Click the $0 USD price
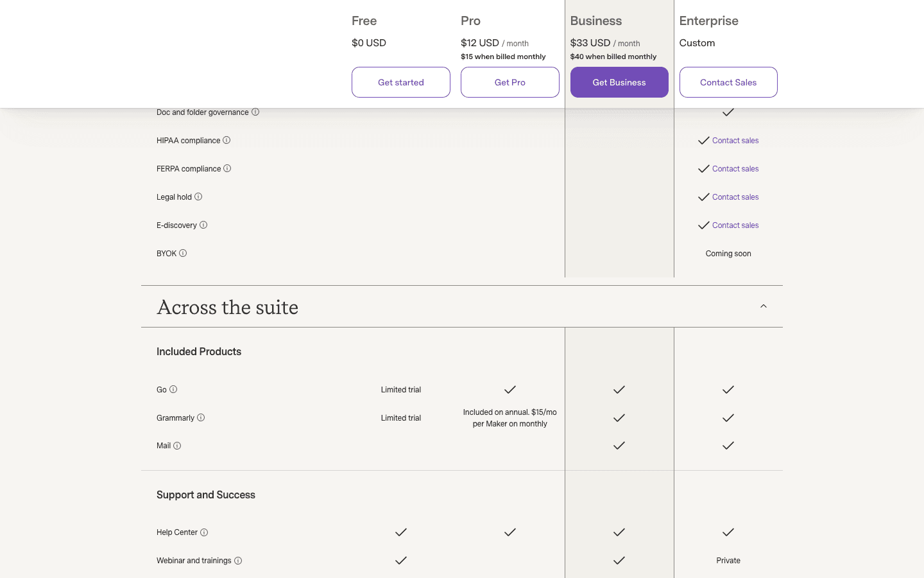The height and width of the screenshot is (578, 924). coord(369,43)
